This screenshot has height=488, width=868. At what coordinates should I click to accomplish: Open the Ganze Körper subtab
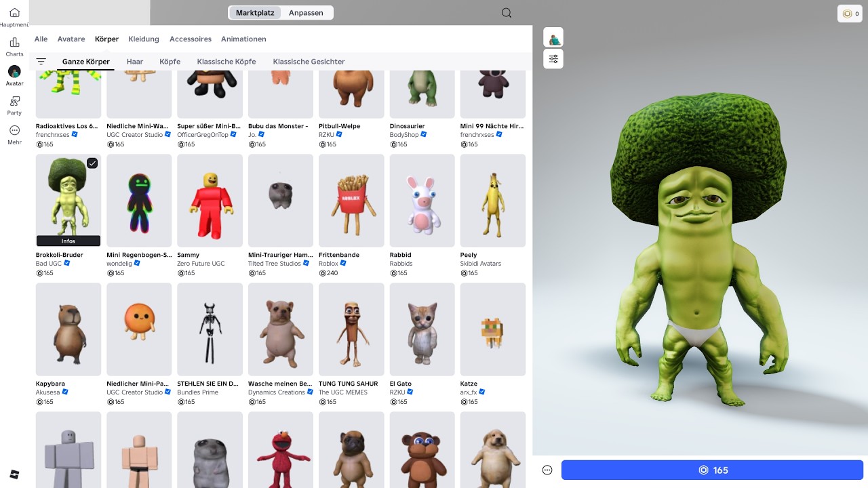coord(86,62)
